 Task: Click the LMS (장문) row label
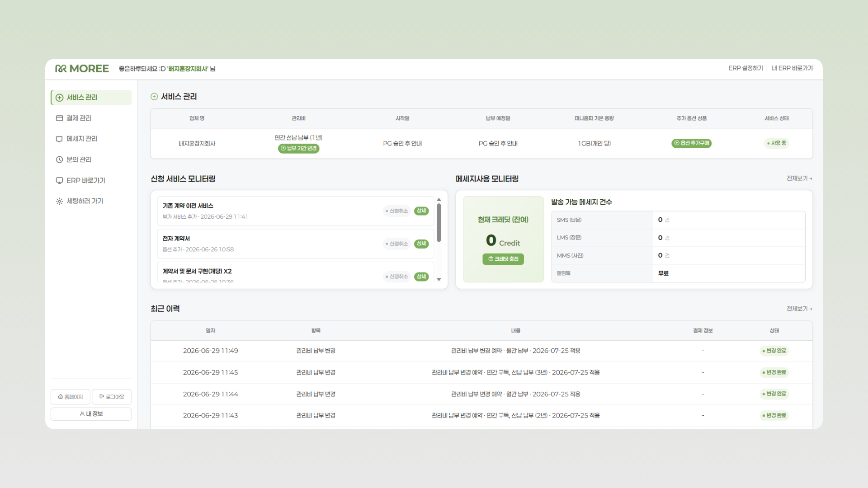click(569, 238)
